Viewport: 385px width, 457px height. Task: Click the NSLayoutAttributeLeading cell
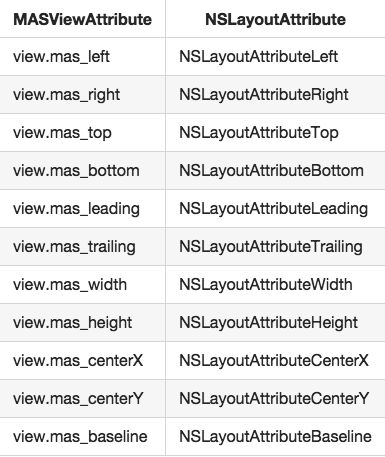(x=274, y=209)
